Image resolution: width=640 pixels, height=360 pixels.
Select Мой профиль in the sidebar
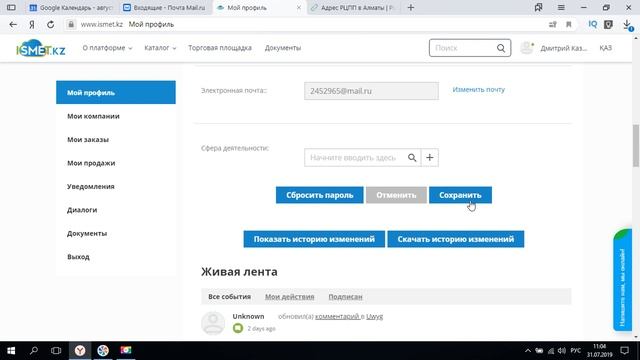(x=116, y=92)
